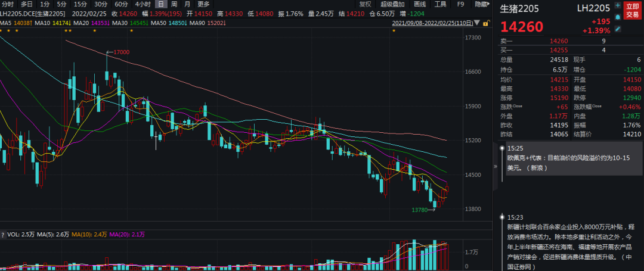Viewport: 644px width, 271px height.
Task: Switch to 分时 intraday tab
Action: (8, 5)
